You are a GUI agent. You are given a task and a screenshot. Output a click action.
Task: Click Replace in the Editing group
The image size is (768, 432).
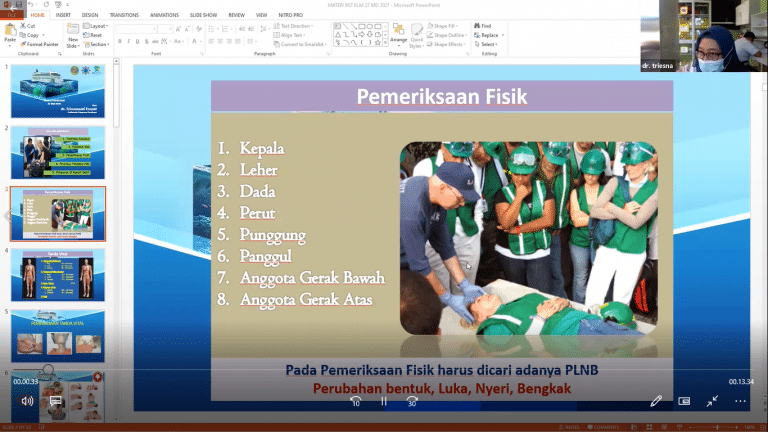click(x=488, y=35)
